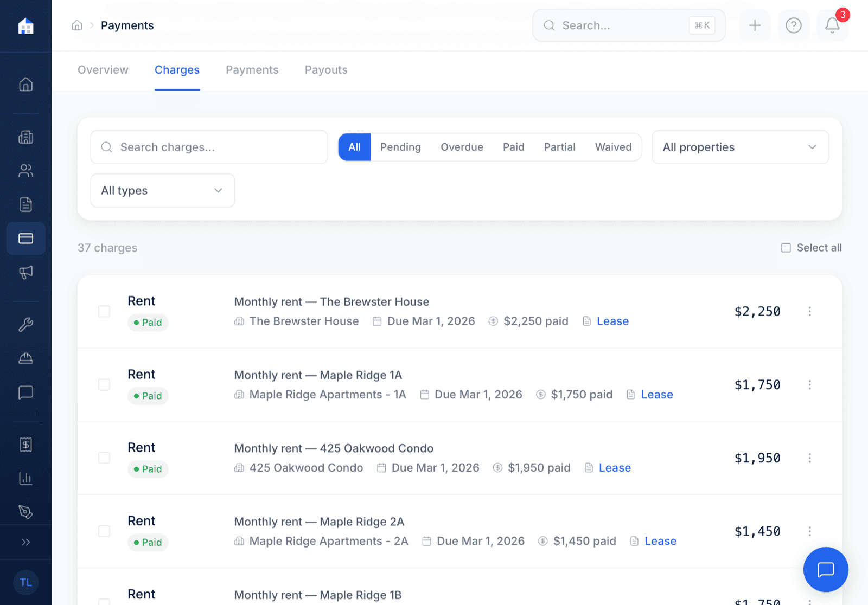Check the Brewster House rent charge checkbox

coord(104,311)
